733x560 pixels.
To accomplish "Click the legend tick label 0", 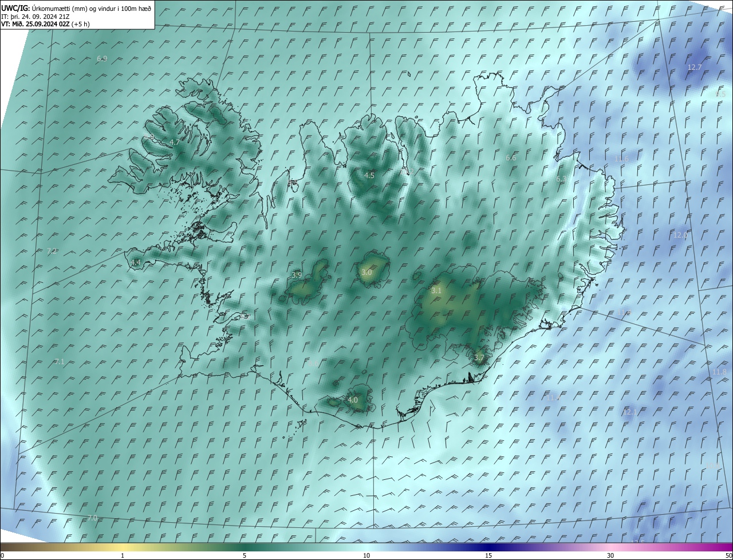I will [x=2, y=555].
